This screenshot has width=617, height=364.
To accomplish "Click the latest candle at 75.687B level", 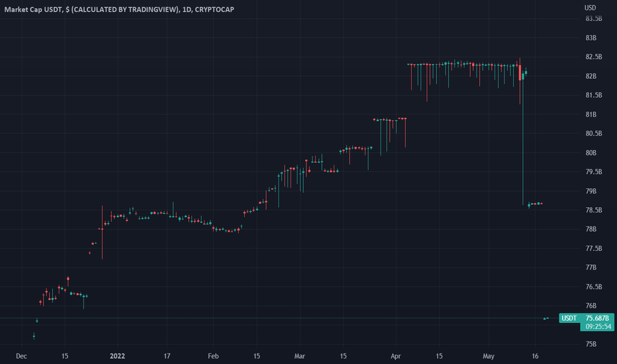I will [546, 318].
